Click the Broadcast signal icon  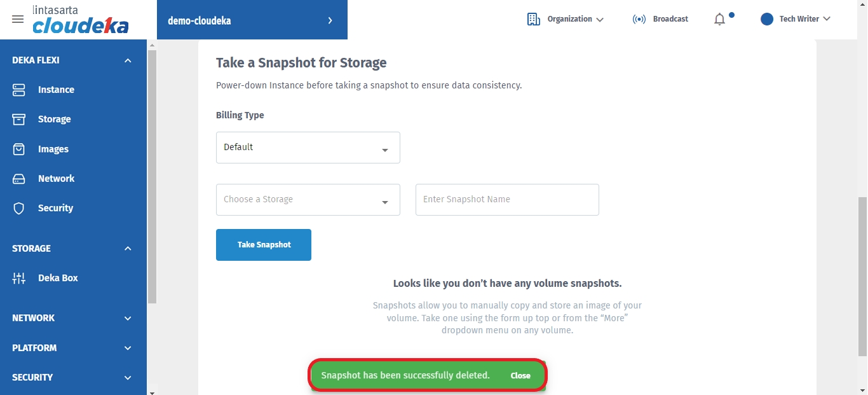639,19
